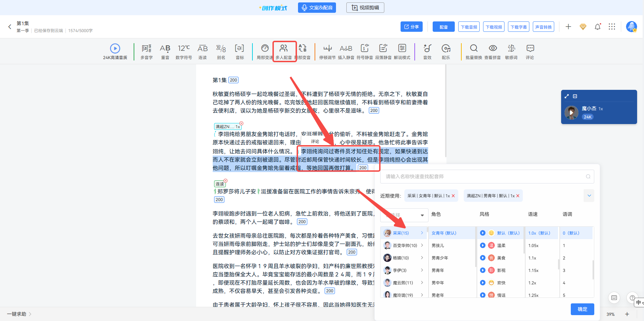Open the 评论 tool in toolbar

(x=530, y=52)
